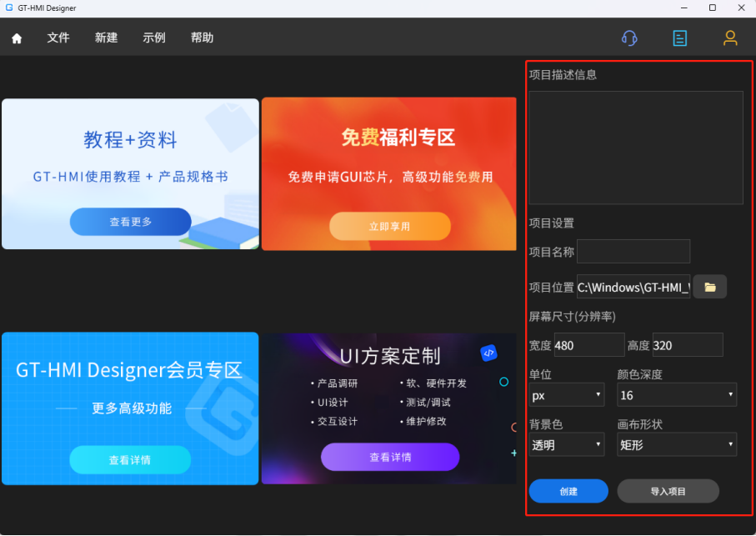Click the 项目设置 heading

pyautogui.click(x=552, y=223)
